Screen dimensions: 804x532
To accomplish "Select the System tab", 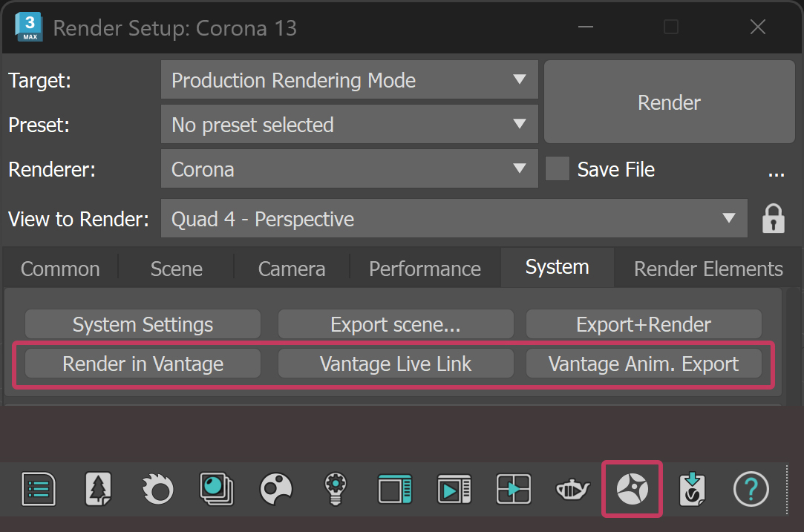I will tap(558, 267).
